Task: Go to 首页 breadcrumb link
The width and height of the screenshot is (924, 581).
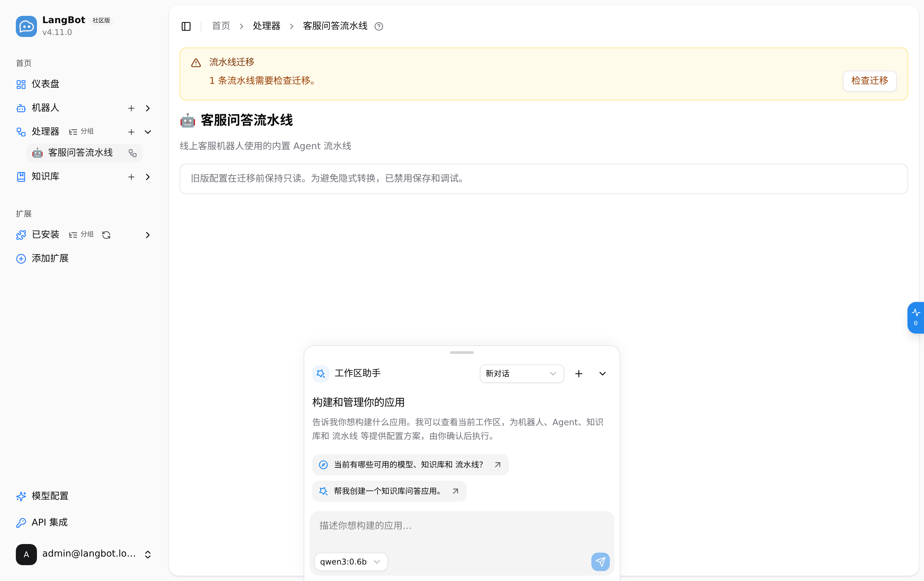Action: coord(221,26)
